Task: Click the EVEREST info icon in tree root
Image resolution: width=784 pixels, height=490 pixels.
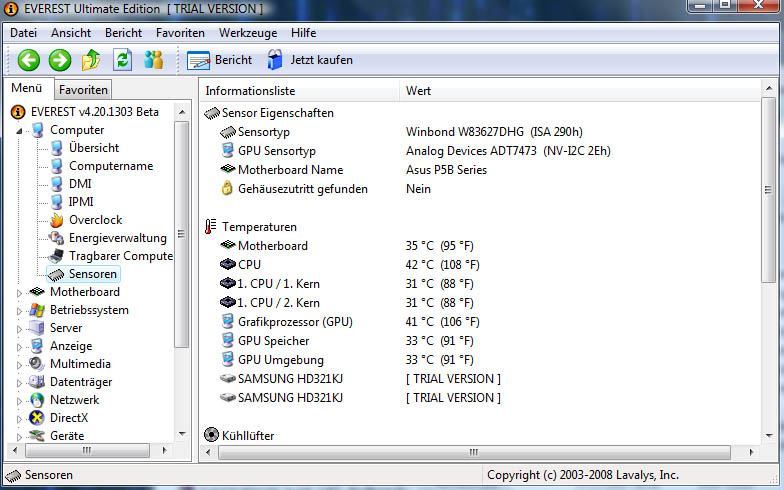Action: [x=18, y=112]
